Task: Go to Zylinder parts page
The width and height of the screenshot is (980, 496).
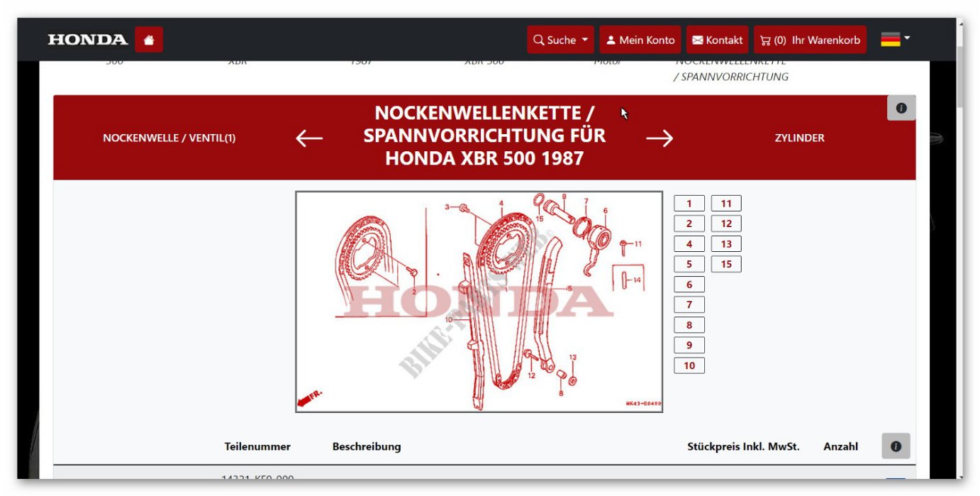Action: [x=799, y=138]
